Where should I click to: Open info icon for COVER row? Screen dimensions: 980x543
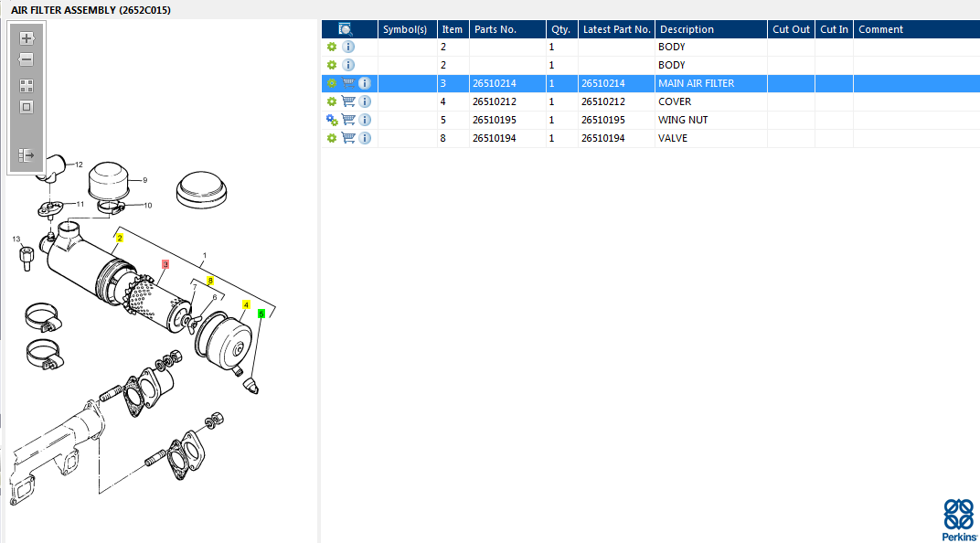point(365,101)
